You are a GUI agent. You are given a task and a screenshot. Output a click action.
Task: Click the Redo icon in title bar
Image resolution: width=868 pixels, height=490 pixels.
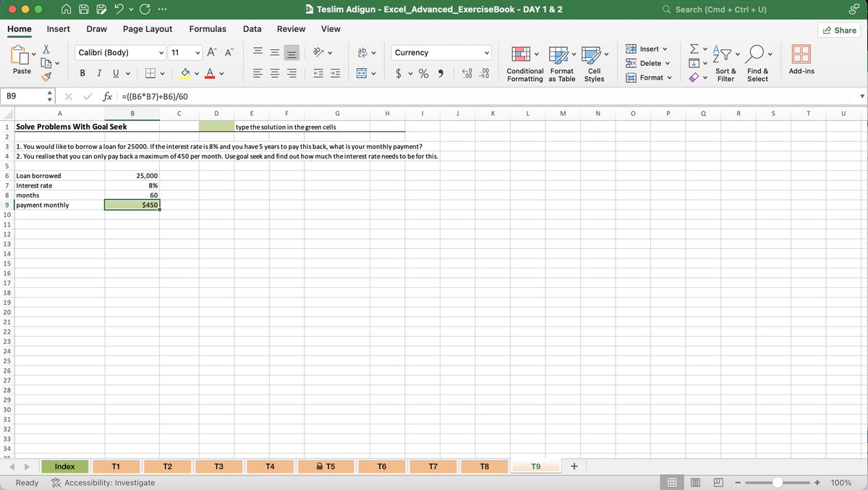point(145,9)
